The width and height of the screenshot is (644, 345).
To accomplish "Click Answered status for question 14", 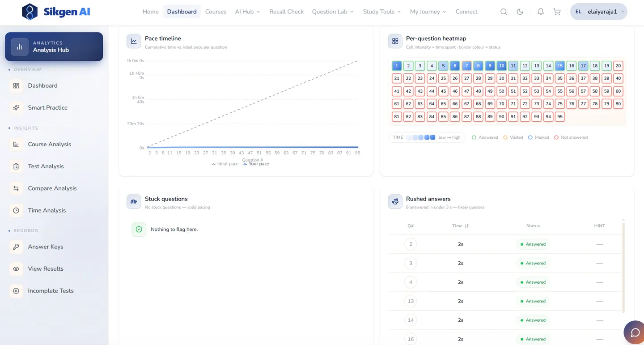I will pos(533,320).
